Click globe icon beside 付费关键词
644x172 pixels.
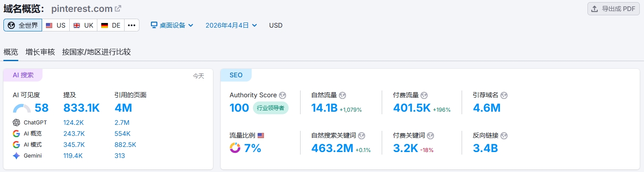[431, 135]
